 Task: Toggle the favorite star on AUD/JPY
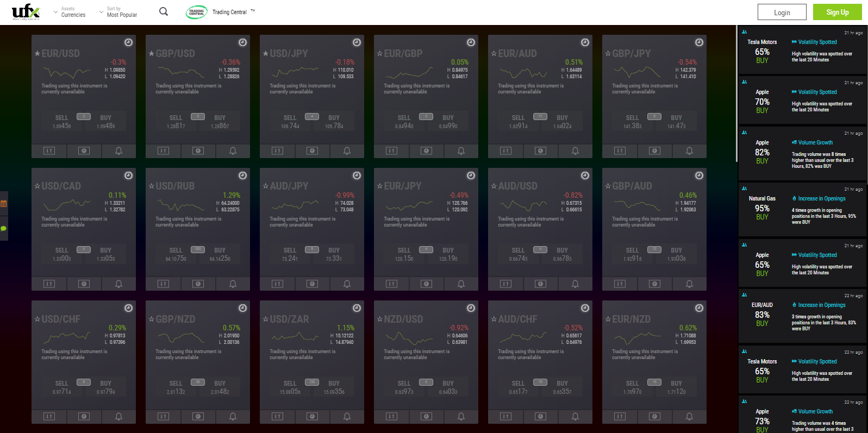pos(265,186)
